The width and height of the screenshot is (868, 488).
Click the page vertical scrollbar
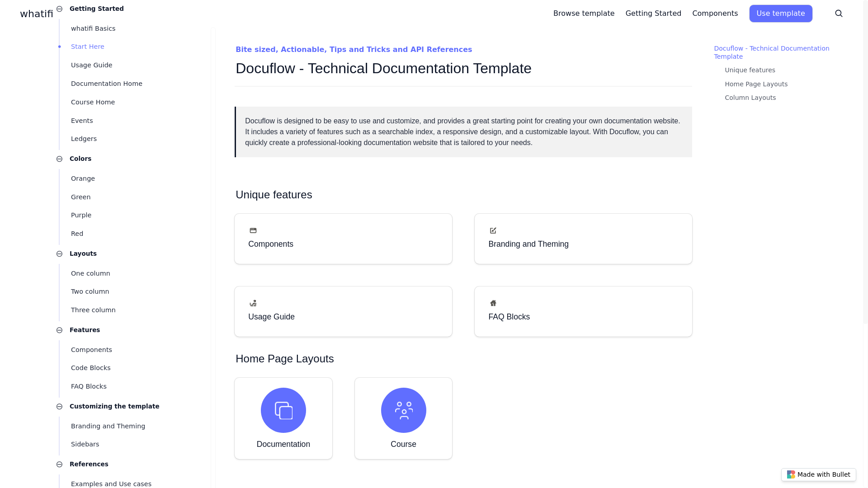point(865,163)
